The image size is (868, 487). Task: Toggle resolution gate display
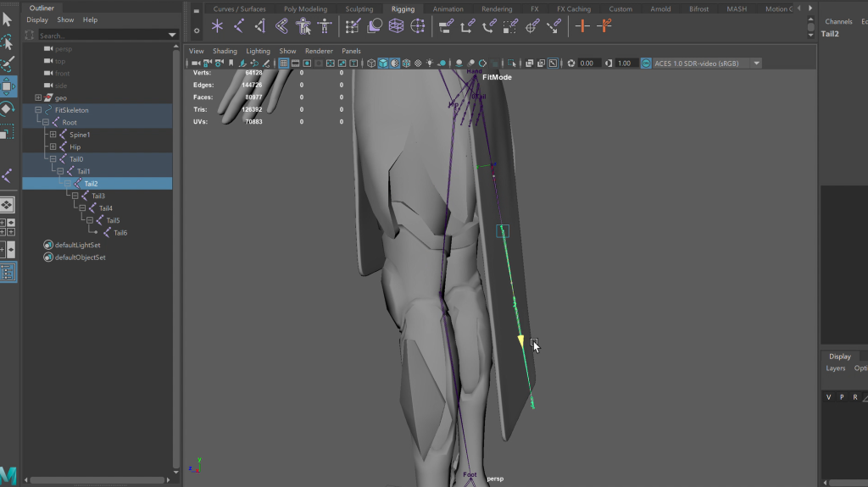(307, 63)
